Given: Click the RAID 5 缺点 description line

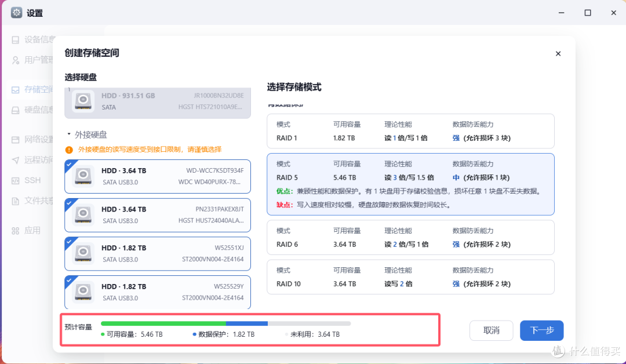Looking at the screenshot, I should 365,205.
